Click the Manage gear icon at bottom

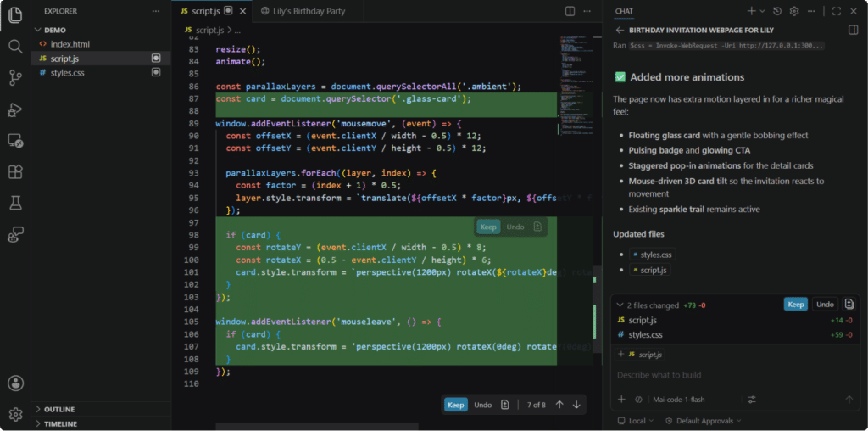(15, 414)
